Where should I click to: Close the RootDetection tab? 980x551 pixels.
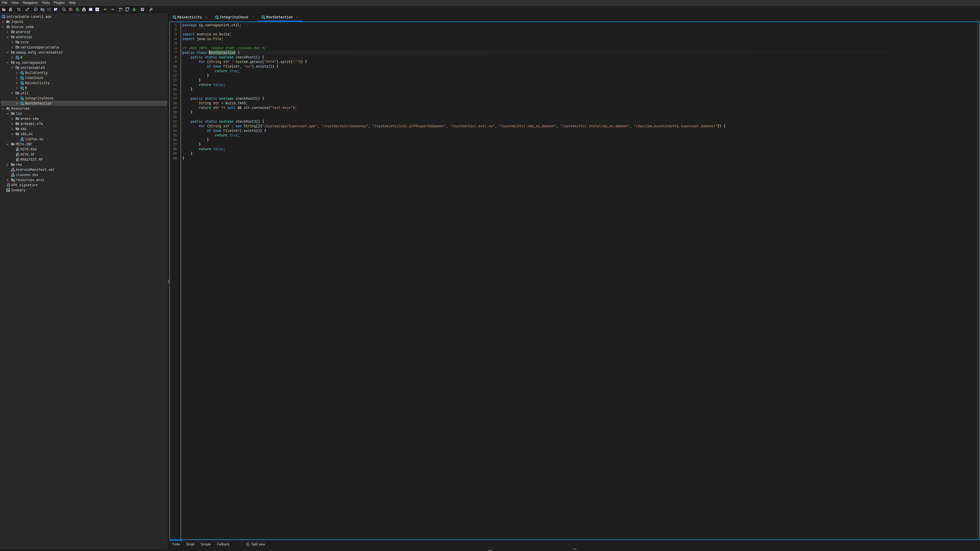(297, 17)
